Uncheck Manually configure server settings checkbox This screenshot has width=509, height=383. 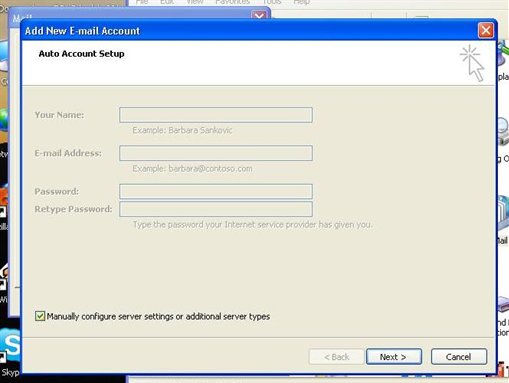pyautogui.click(x=40, y=316)
